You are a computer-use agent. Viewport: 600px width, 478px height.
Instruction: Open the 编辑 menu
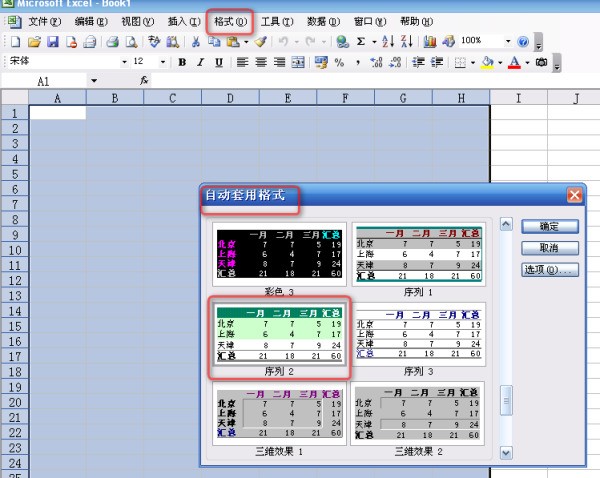point(91,21)
